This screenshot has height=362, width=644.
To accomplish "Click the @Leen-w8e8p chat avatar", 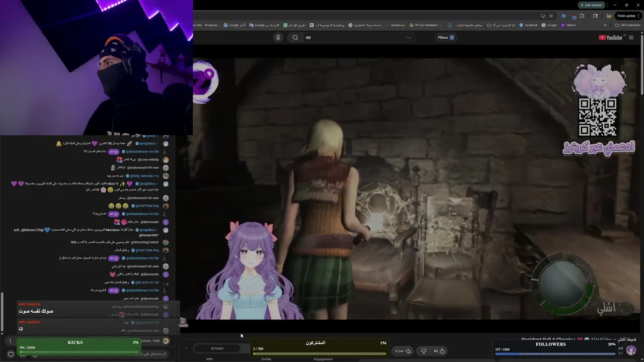I will tap(166, 160).
